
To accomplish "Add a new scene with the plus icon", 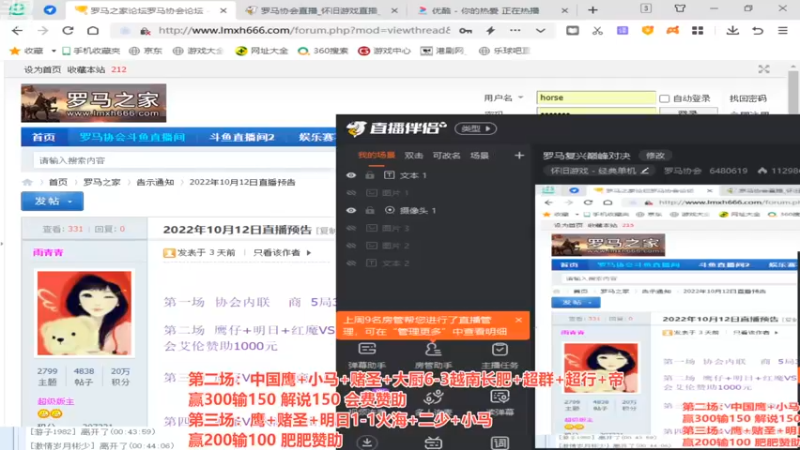I will (519, 155).
